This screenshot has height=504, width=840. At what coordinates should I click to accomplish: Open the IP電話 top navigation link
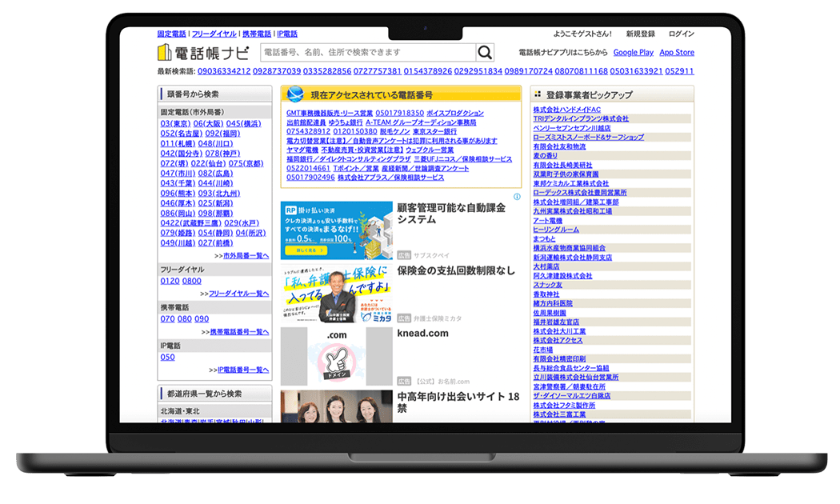coord(287,34)
